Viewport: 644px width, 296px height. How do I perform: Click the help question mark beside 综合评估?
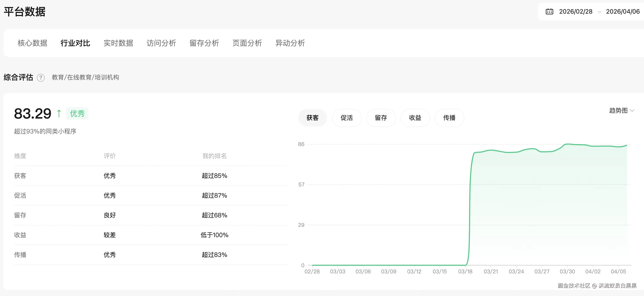pos(41,78)
